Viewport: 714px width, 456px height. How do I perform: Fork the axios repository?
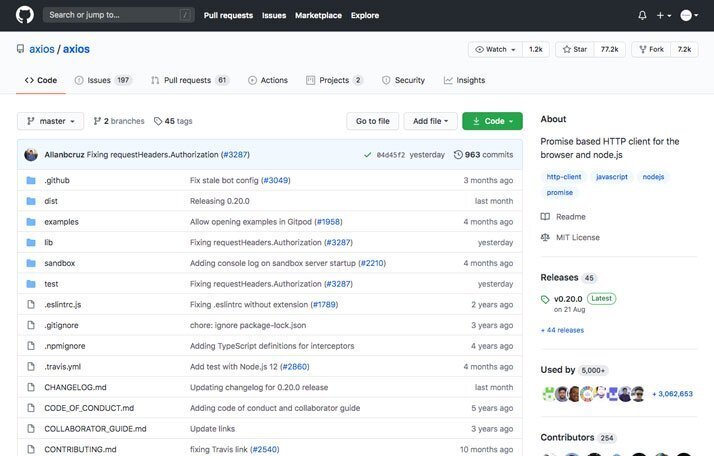coord(651,49)
